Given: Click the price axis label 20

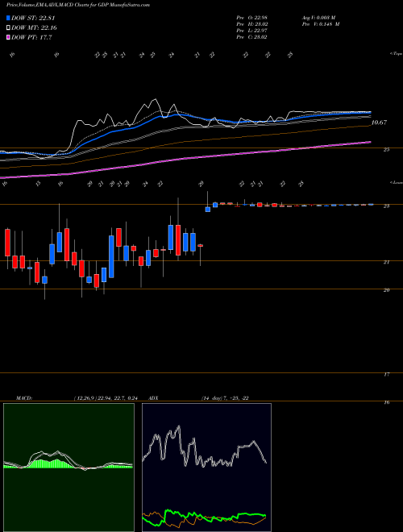Looking at the screenshot, I should 386,290.
